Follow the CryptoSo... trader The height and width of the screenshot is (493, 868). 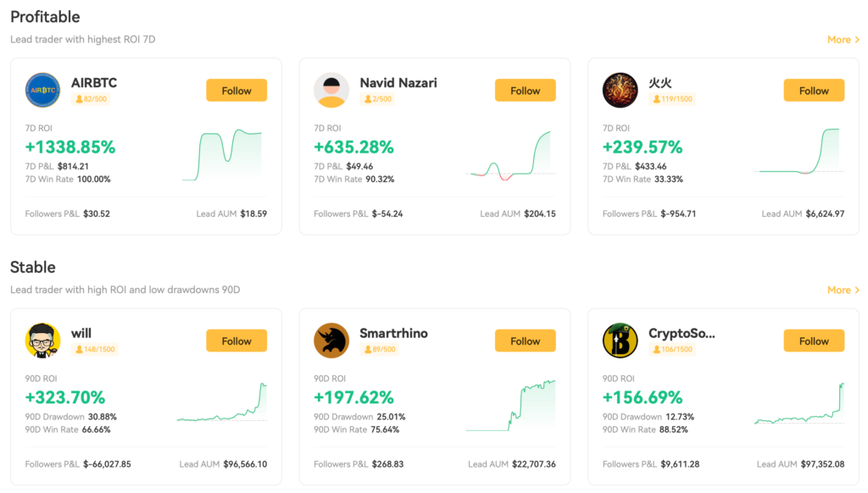coord(813,341)
